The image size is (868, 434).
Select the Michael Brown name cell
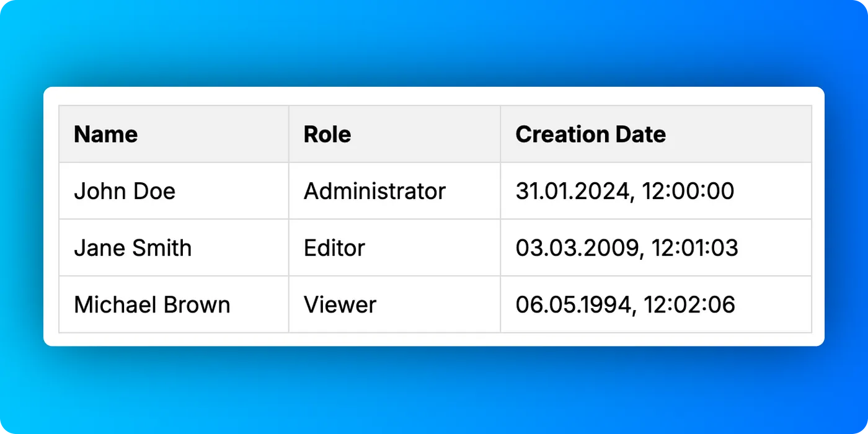(x=152, y=304)
